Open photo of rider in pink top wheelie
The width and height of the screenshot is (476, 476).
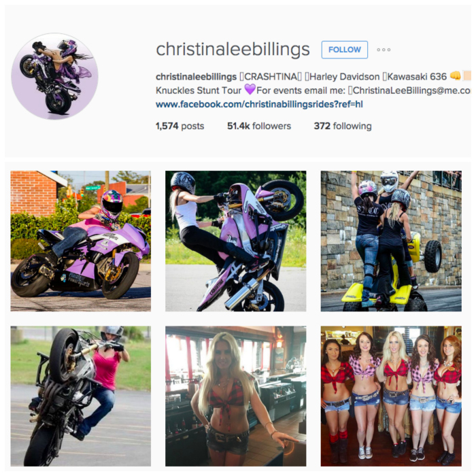81,396
